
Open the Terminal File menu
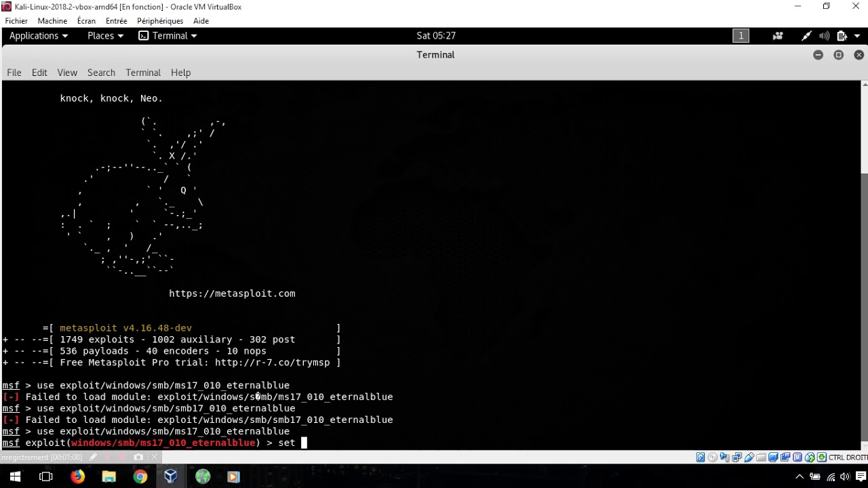pyautogui.click(x=14, y=73)
